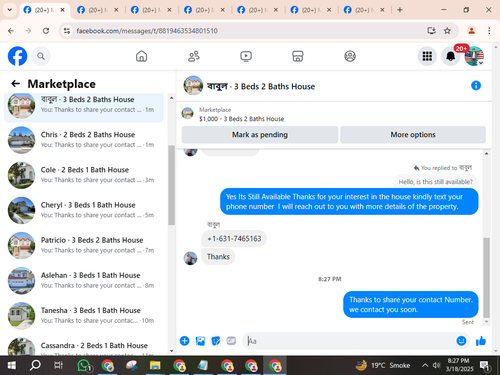Open a new browser tab
Screen dimensions: 500x375
pyautogui.click(x=400, y=10)
